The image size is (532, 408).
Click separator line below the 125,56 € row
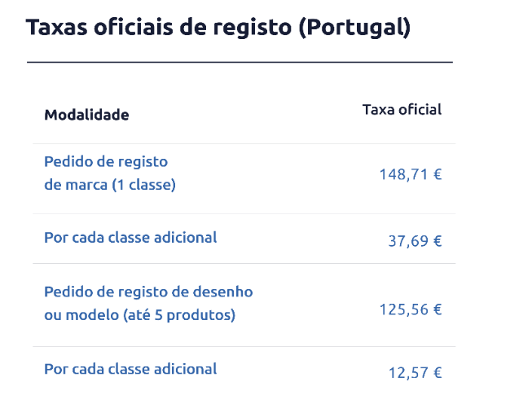coord(244,347)
